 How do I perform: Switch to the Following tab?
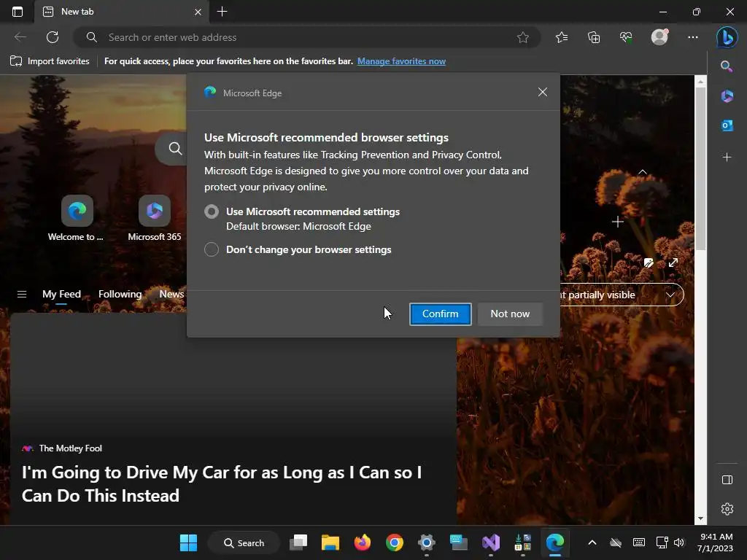click(x=120, y=295)
